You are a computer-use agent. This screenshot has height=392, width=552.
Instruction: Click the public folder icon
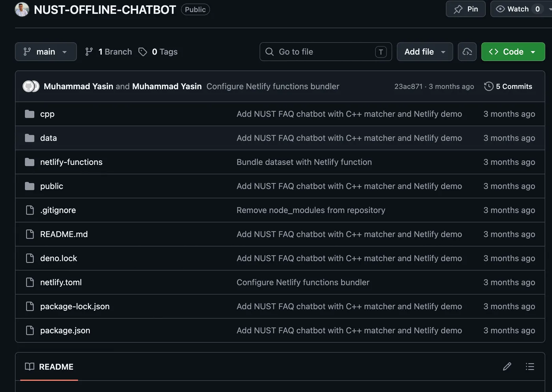[x=30, y=186]
